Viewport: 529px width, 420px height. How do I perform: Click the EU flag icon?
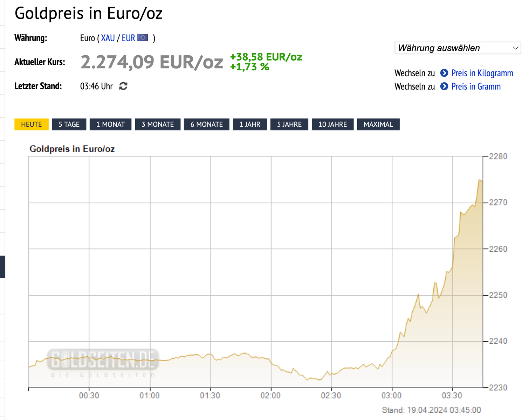tap(143, 37)
